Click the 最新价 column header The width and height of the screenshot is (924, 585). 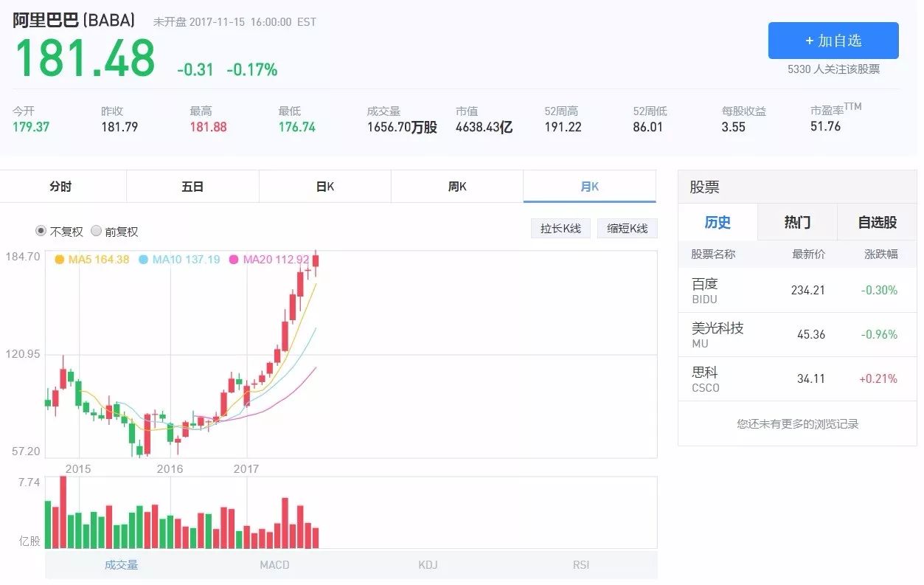(808, 255)
